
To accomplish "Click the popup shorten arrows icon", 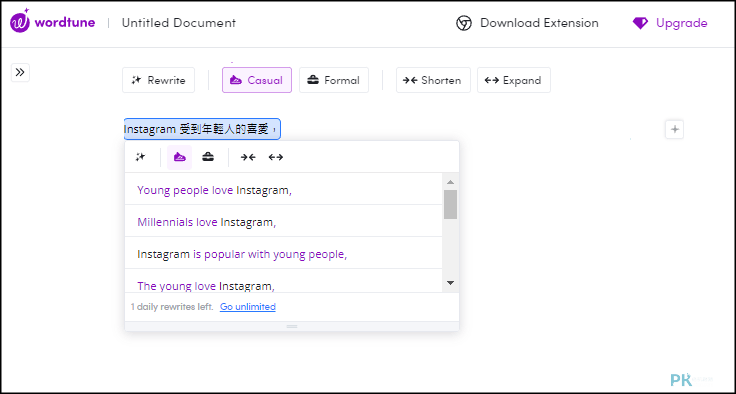I will tap(248, 157).
